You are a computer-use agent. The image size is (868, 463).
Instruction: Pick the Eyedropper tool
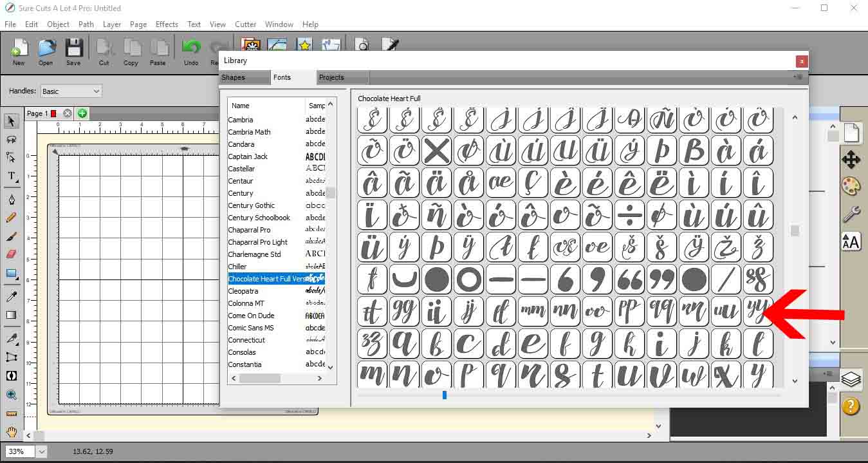11,297
